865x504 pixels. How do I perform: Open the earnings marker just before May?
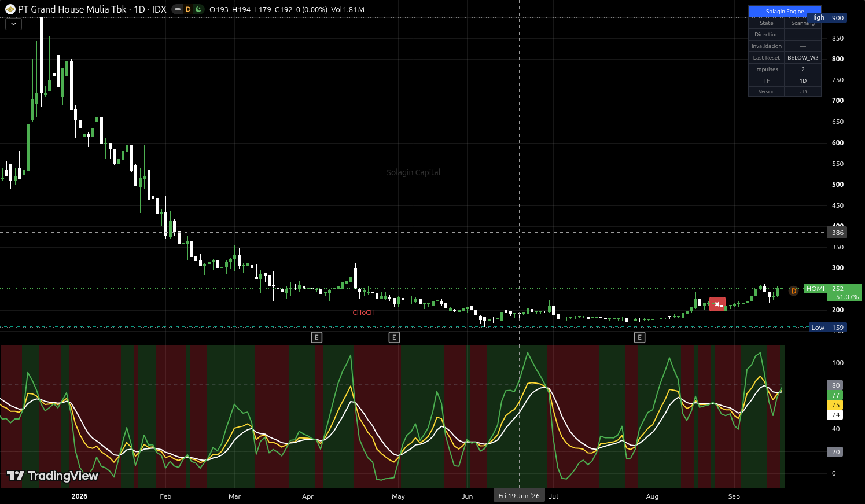tap(394, 337)
